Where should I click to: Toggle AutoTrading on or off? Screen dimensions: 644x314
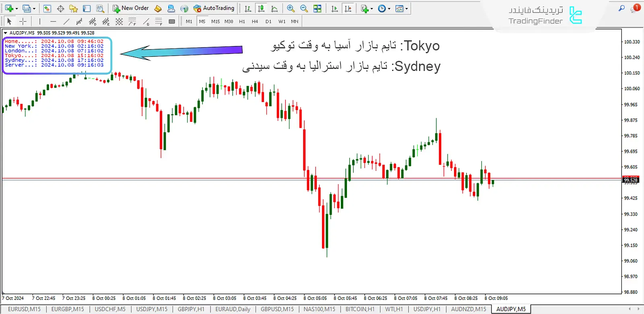pos(214,8)
